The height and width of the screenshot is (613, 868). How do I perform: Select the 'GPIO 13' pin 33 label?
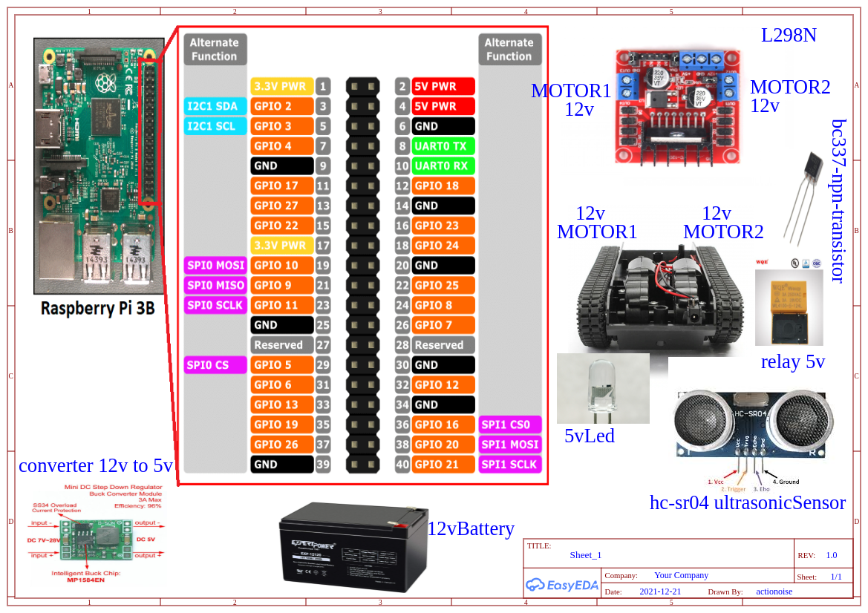click(x=281, y=404)
